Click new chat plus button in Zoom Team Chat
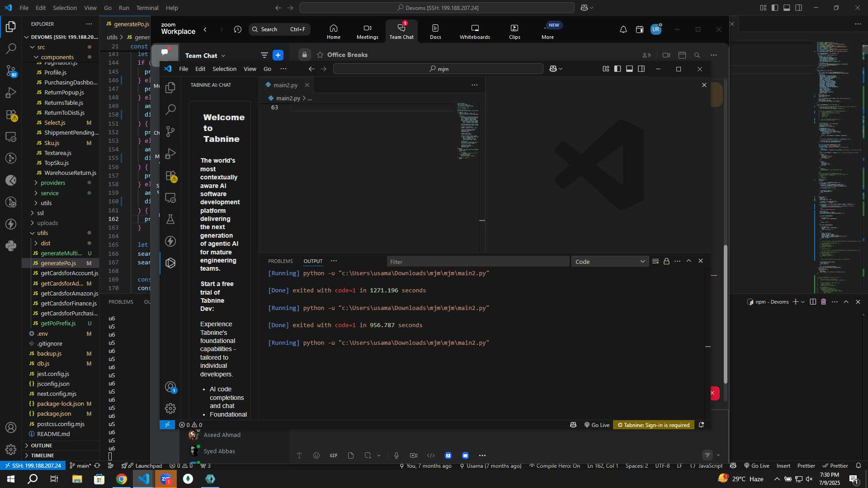The width and height of the screenshot is (868, 488). coord(278,55)
